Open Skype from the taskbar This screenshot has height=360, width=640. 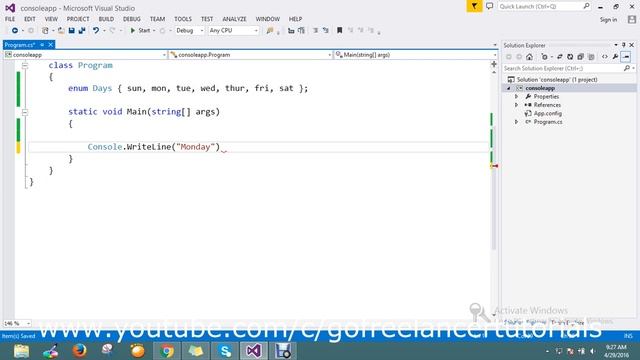pyautogui.click(x=225, y=351)
